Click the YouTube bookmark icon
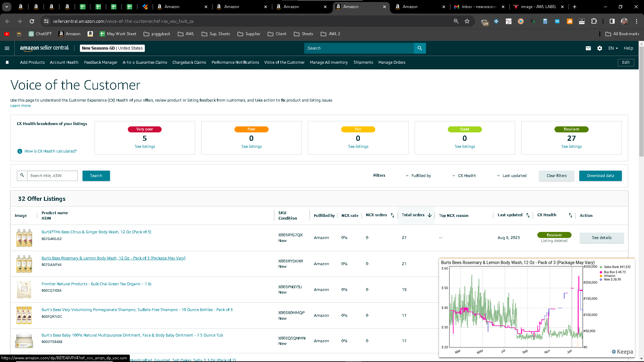 [7, 34]
